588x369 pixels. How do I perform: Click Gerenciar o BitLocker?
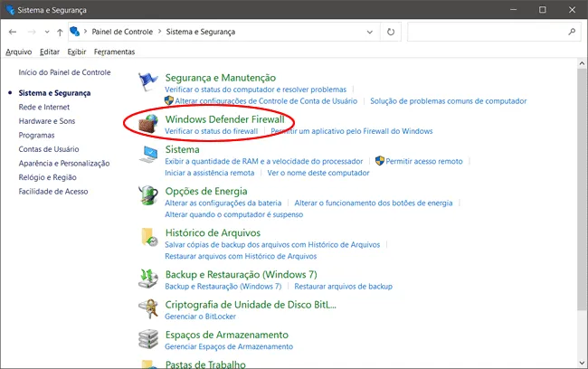point(201,317)
